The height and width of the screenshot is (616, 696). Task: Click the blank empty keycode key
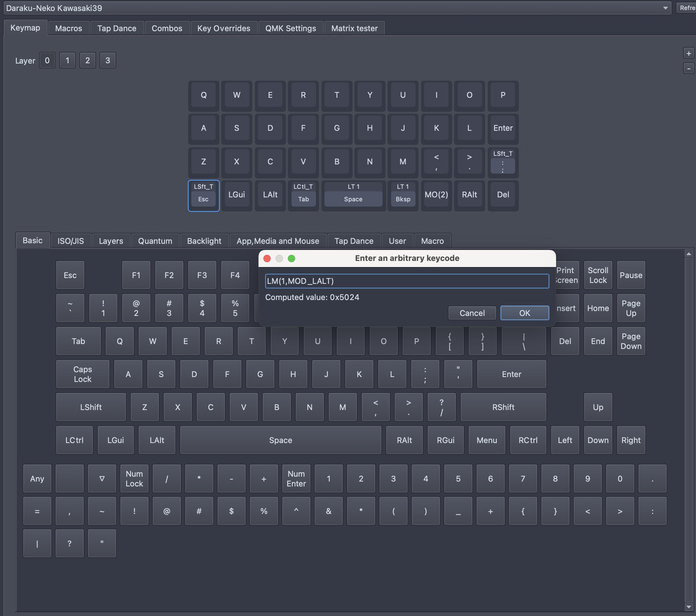(x=69, y=479)
